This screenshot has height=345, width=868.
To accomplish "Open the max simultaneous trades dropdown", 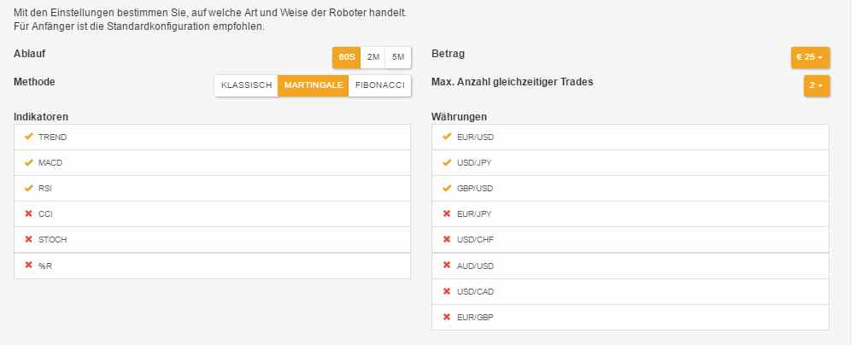I will [817, 85].
